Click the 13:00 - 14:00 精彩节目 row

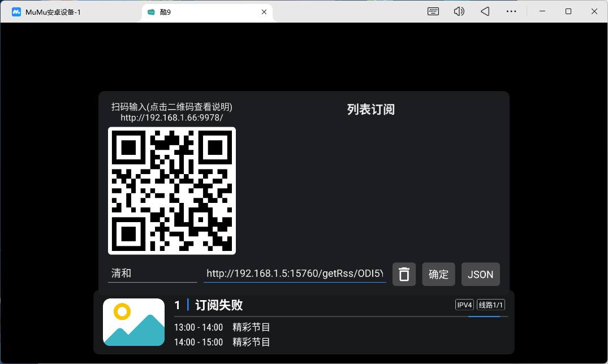(222, 327)
